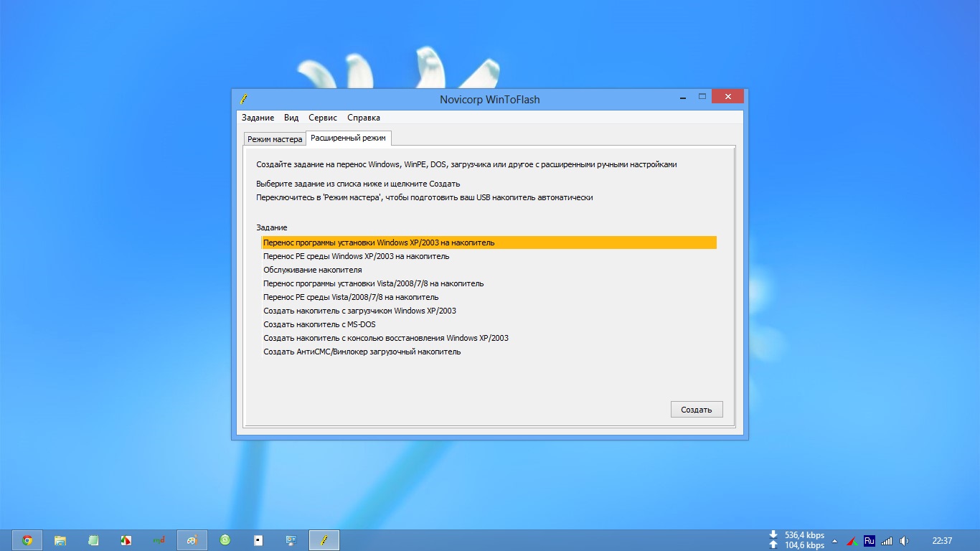Minimize the WinToFlash window

pos(682,97)
